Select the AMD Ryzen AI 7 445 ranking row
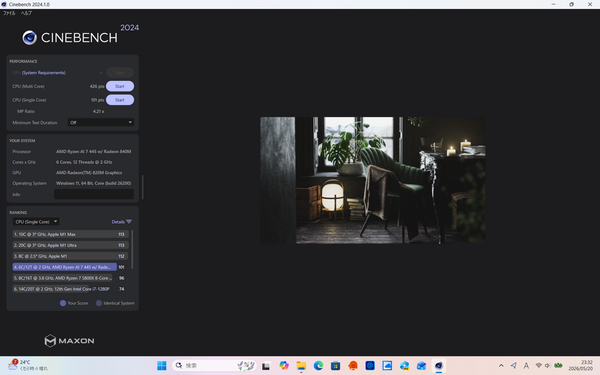This screenshot has width=600, height=375. [x=65, y=267]
